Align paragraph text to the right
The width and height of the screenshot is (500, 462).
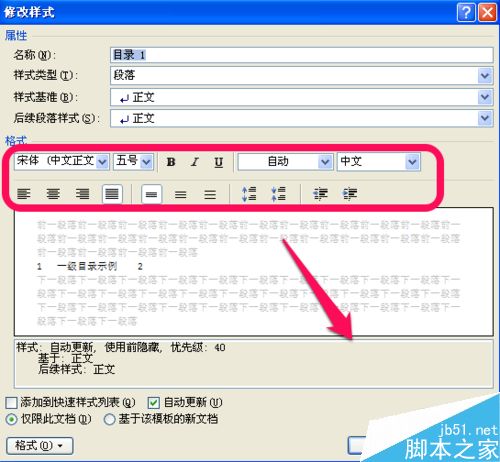[82, 194]
